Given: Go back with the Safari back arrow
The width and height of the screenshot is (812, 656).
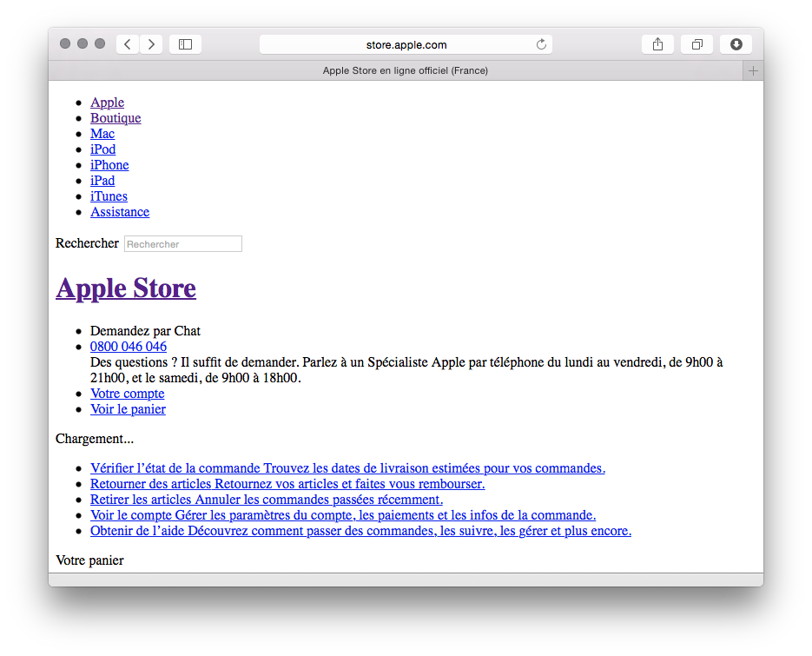Looking at the screenshot, I should (x=128, y=44).
